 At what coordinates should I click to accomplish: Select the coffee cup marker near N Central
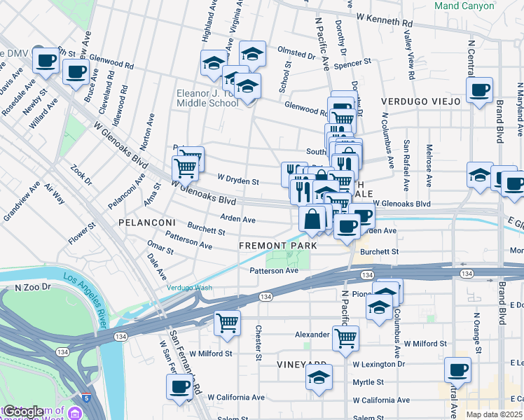point(480,90)
